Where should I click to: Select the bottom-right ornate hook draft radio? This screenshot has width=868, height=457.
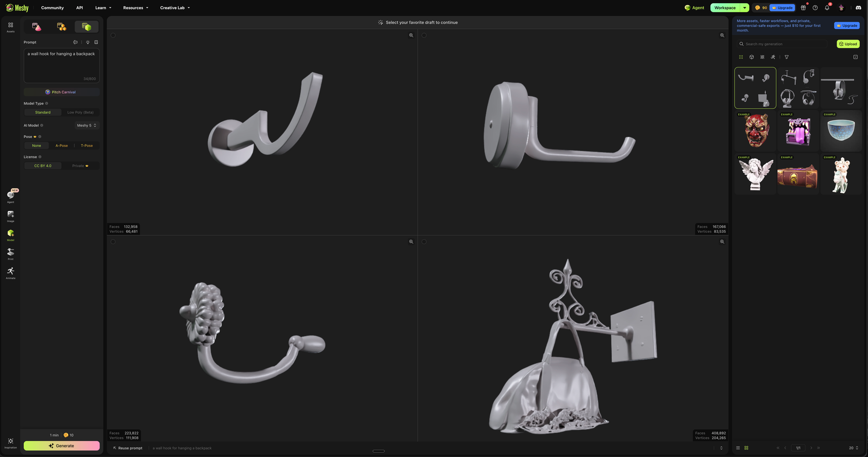(424, 242)
